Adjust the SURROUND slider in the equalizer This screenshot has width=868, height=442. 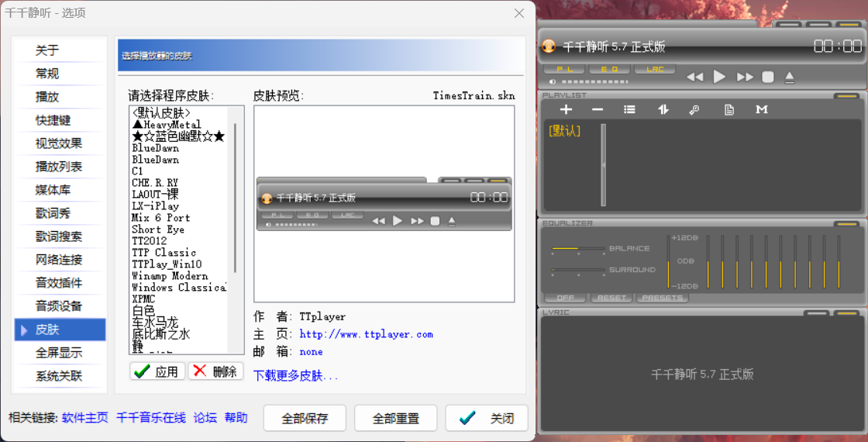[x=578, y=270]
